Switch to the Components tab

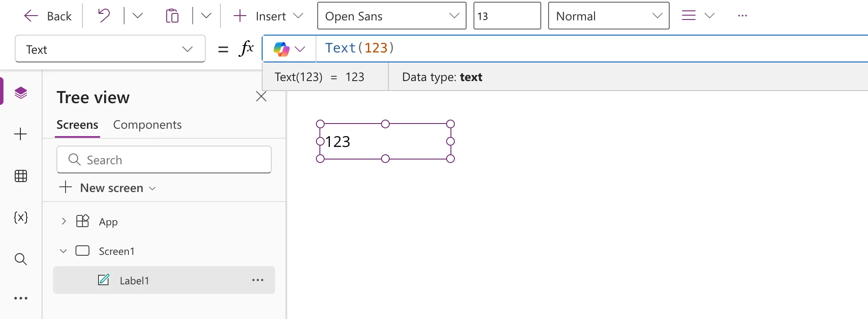coord(147,125)
